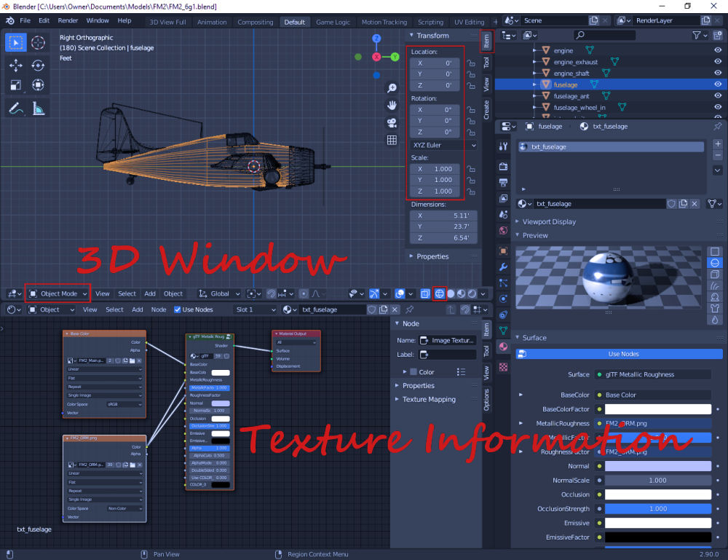Open the Modifiers wrench properties tab
This screenshot has height=560, width=728.
tap(503, 267)
